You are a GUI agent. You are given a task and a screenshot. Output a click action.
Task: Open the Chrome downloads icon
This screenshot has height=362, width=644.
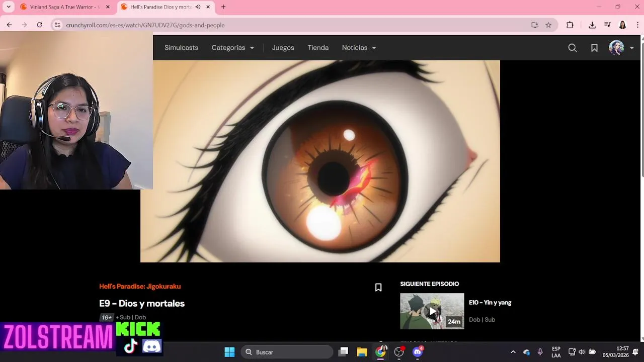click(x=592, y=25)
